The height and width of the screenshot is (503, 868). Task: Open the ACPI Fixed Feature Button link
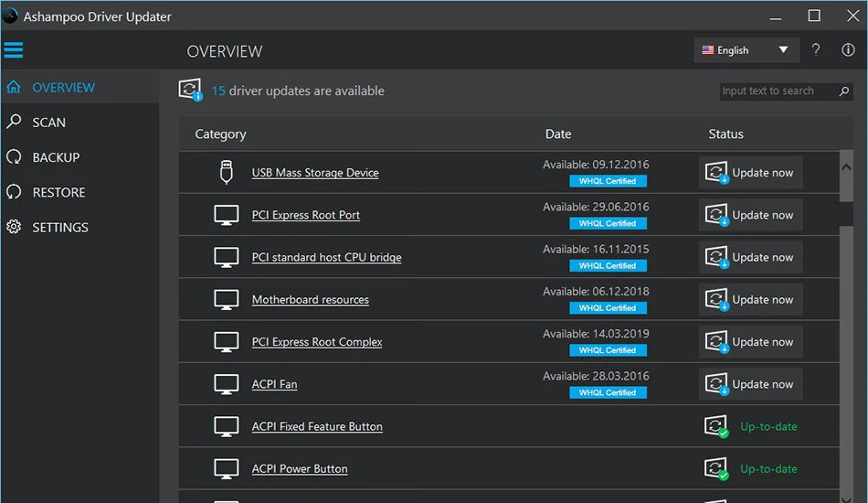[x=317, y=426]
